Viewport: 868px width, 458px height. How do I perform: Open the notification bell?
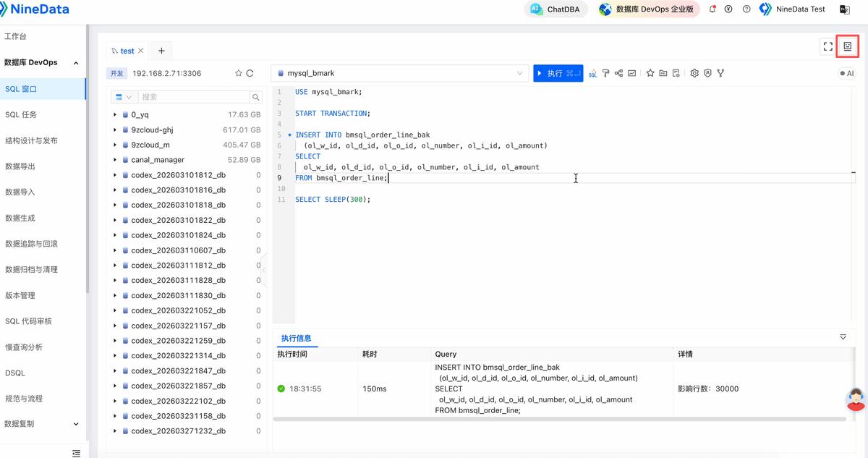712,9
